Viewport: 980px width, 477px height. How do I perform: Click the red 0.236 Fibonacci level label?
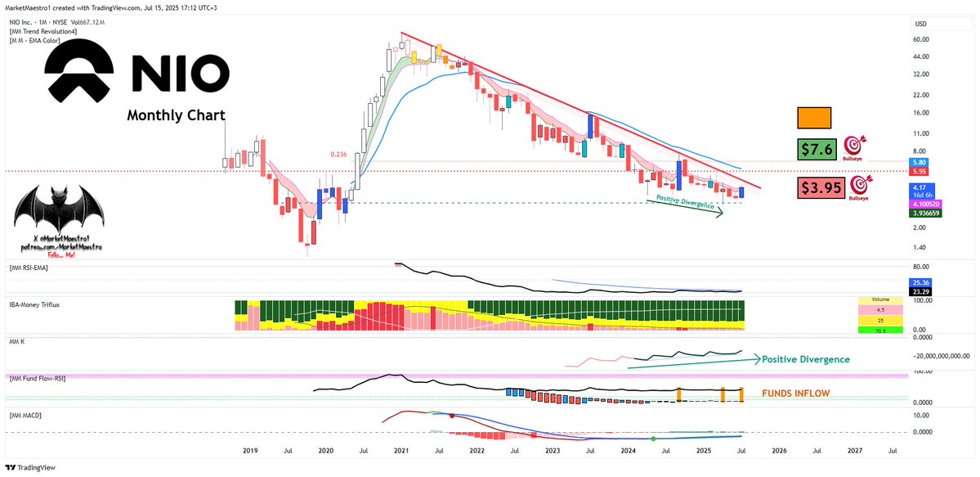click(x=338, y=153)
